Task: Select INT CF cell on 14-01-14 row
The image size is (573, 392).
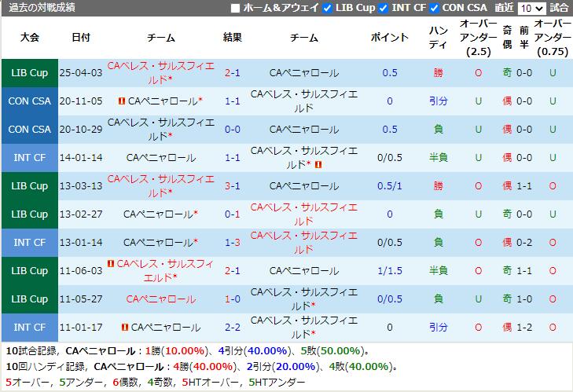Action: point(30,157)
